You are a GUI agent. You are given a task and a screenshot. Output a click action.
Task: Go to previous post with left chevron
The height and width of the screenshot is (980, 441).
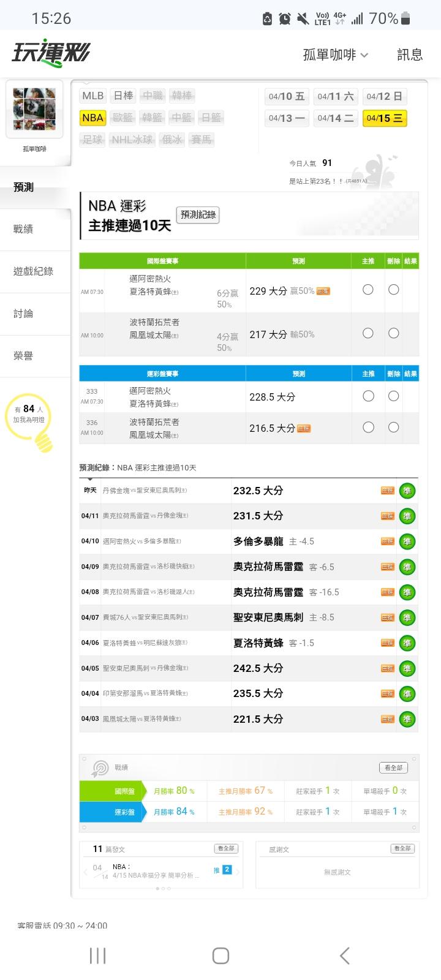85,872
